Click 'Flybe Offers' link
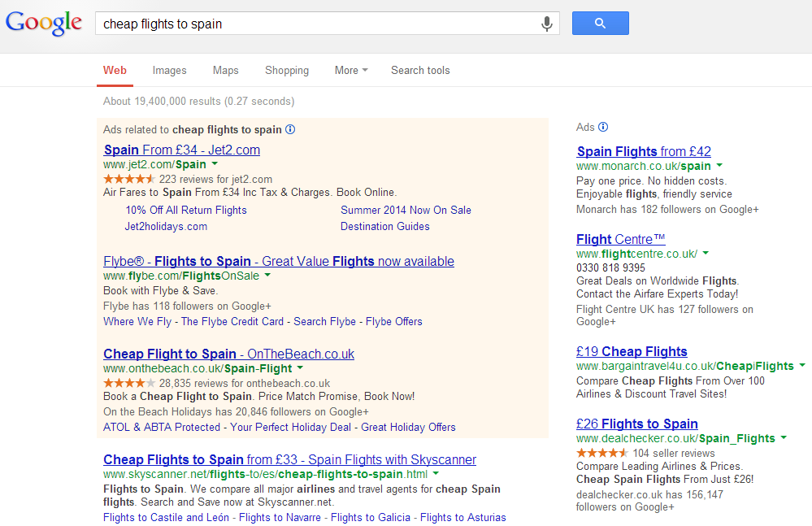This screenshot has height=526, width=812. click(394, 321)
